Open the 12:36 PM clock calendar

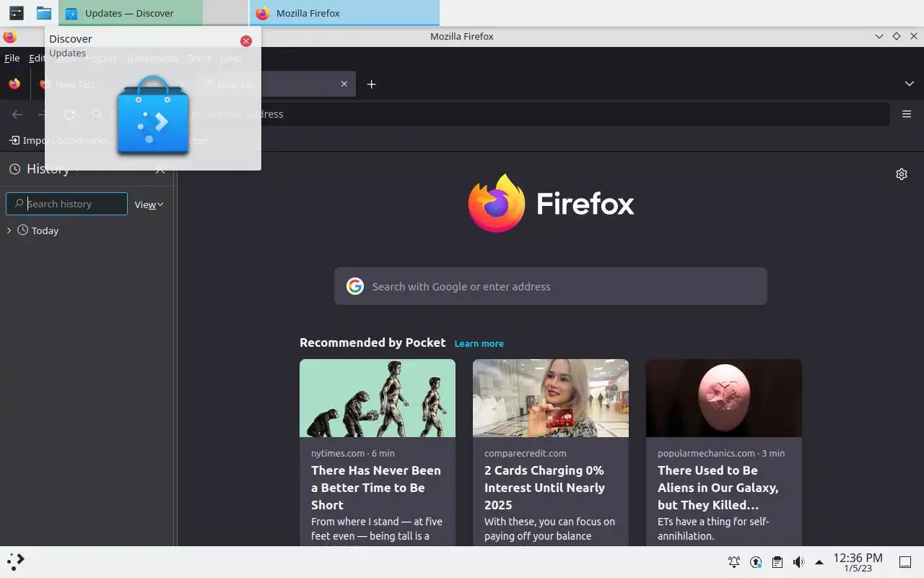point(858,562)
